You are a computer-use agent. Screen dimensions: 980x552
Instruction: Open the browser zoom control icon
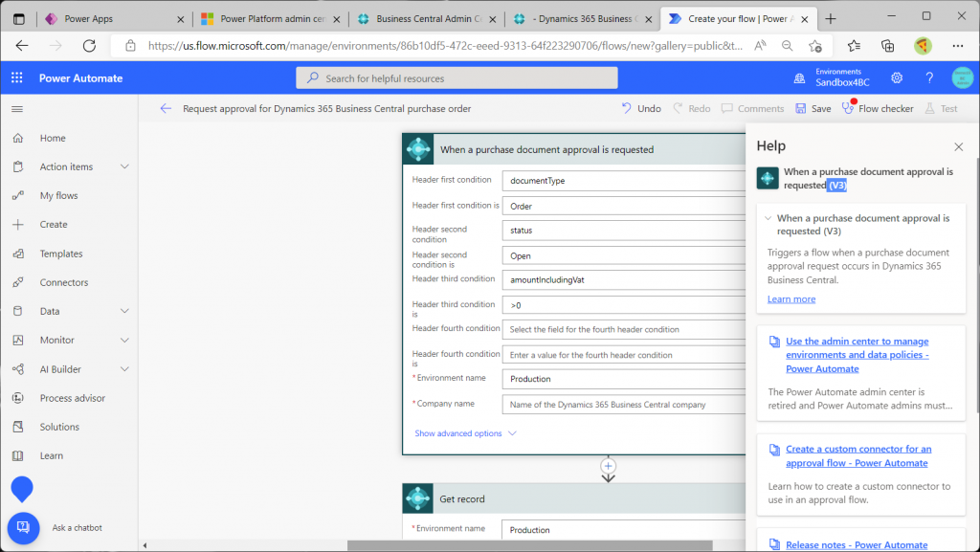point(787,46)
